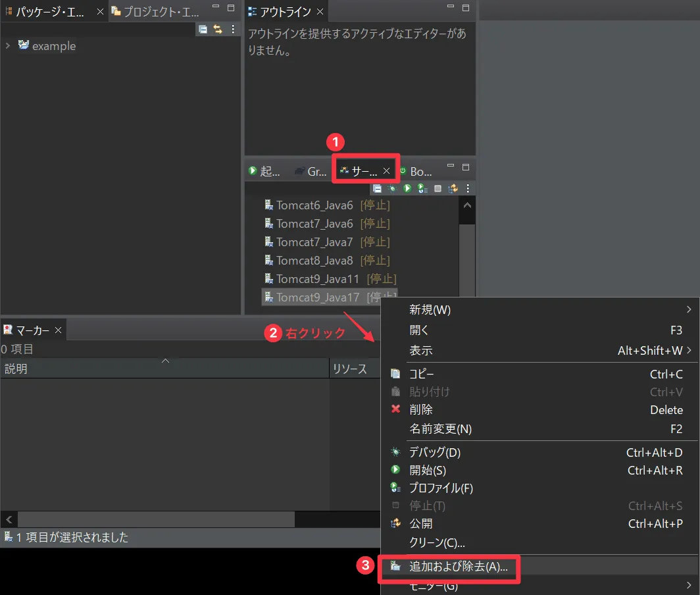Choose 追加および除去(A)... from the context menu

[x=540, y=567]
